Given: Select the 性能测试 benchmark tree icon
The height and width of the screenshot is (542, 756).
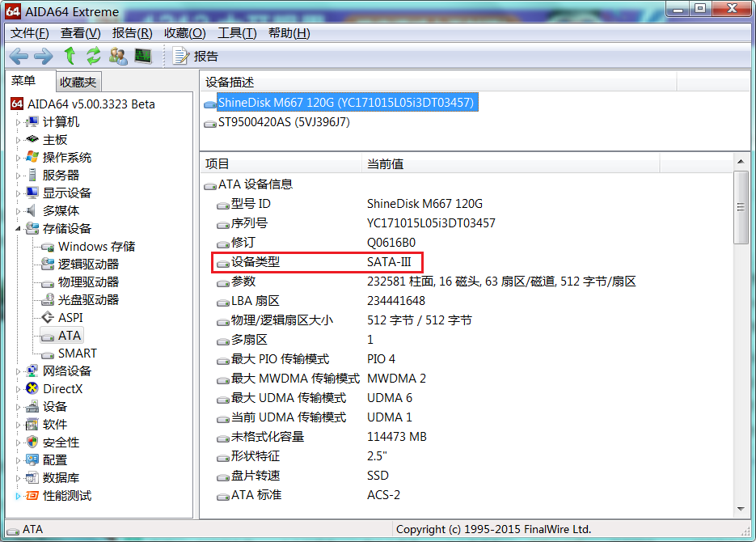Looking at the screenshot, I should (x=32, y=496).
